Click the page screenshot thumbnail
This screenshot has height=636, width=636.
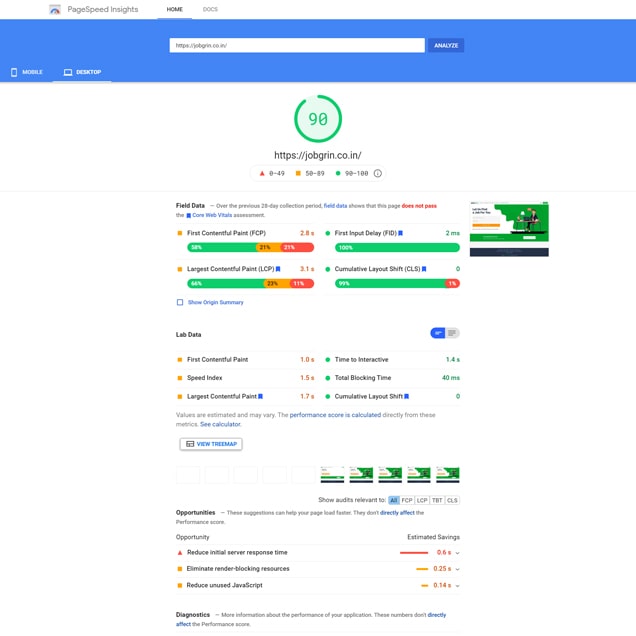pyautogui.click(x=509, y=229)
